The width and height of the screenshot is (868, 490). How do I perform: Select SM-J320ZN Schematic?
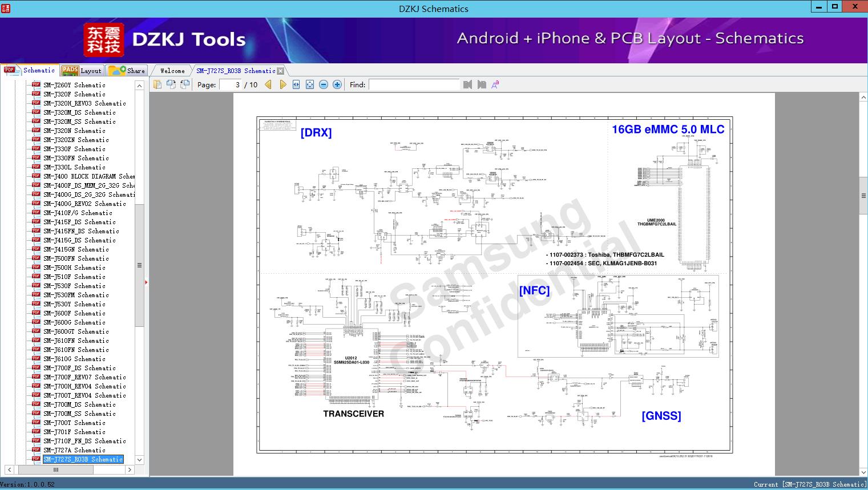76,140
